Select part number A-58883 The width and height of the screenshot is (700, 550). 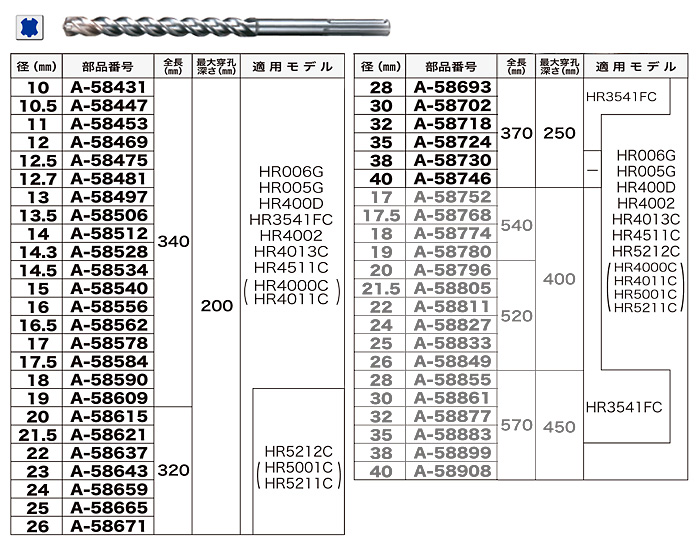pos(452,435)
